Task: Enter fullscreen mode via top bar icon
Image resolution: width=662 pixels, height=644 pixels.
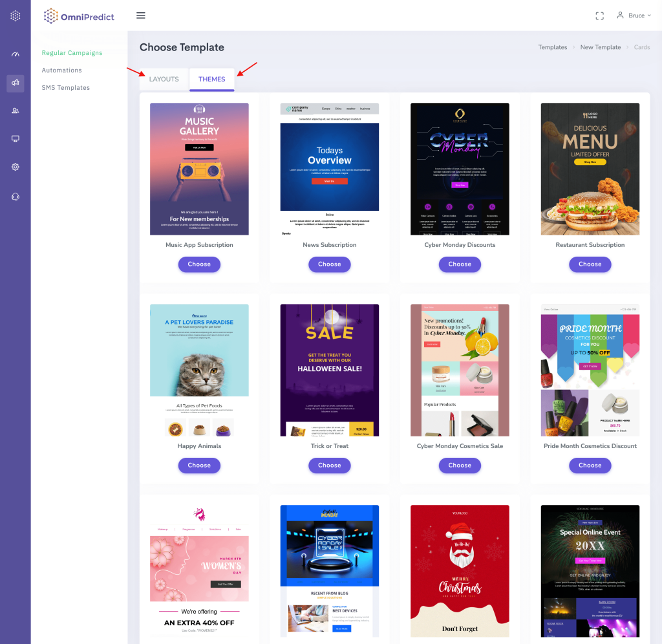Action: coord(599,16)
